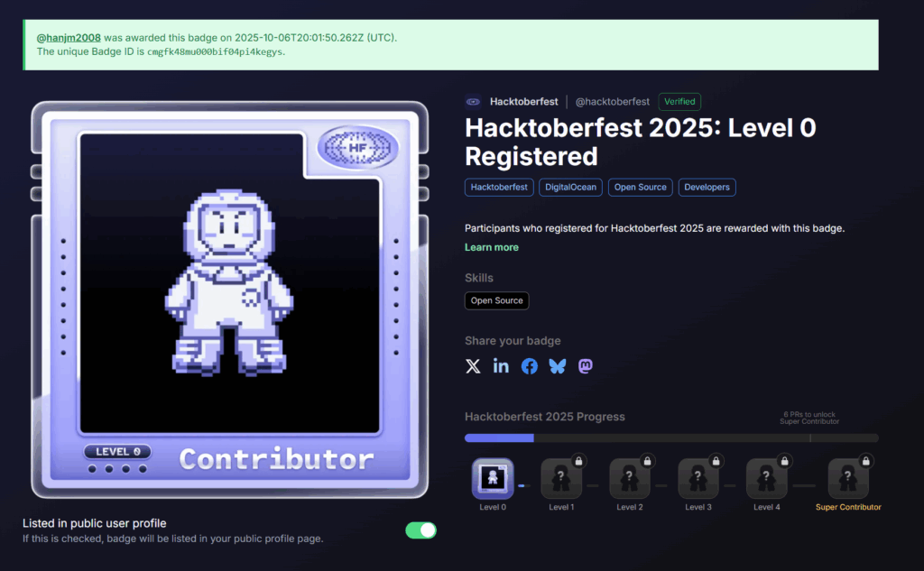Click the 'Share your badge' heading

(x=513, y=341)
